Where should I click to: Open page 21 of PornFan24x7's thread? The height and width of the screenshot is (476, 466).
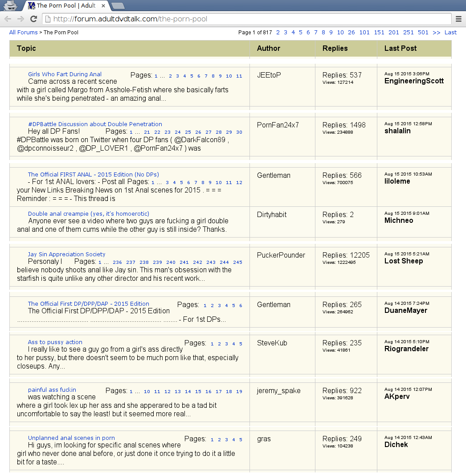(x=147, y=132)
